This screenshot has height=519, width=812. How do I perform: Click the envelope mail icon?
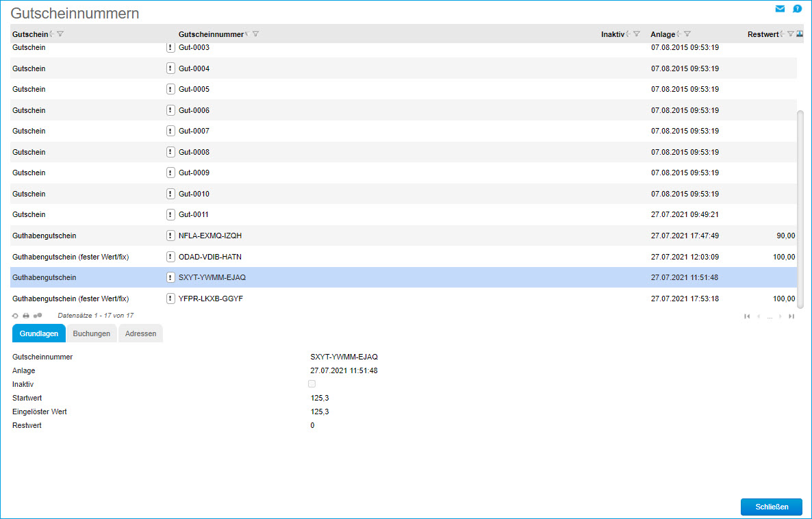tap(780, 9)
